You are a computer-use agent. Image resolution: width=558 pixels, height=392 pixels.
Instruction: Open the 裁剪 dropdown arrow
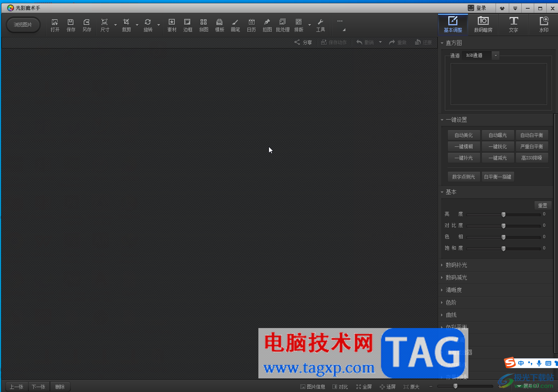(x=137, y=25)
